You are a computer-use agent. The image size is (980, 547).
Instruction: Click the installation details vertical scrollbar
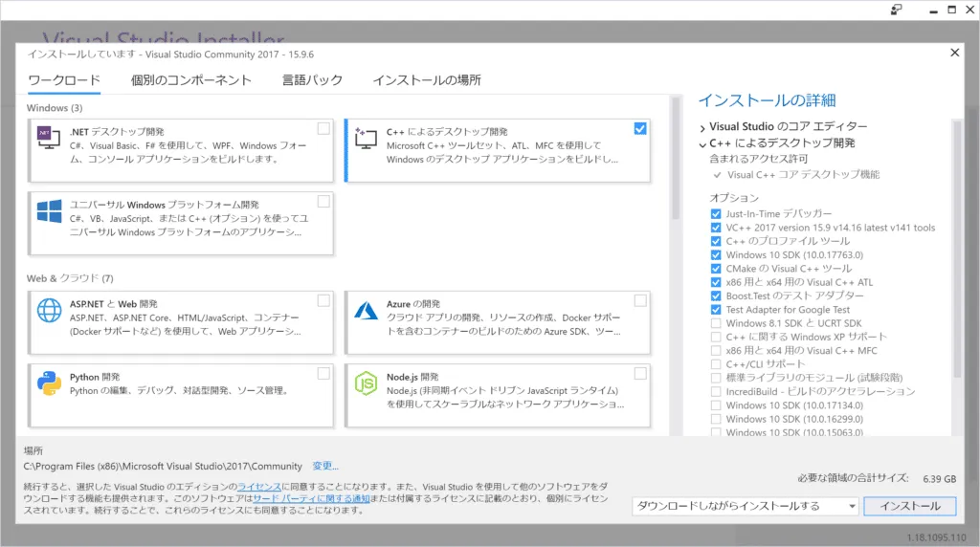click(957, 250)
